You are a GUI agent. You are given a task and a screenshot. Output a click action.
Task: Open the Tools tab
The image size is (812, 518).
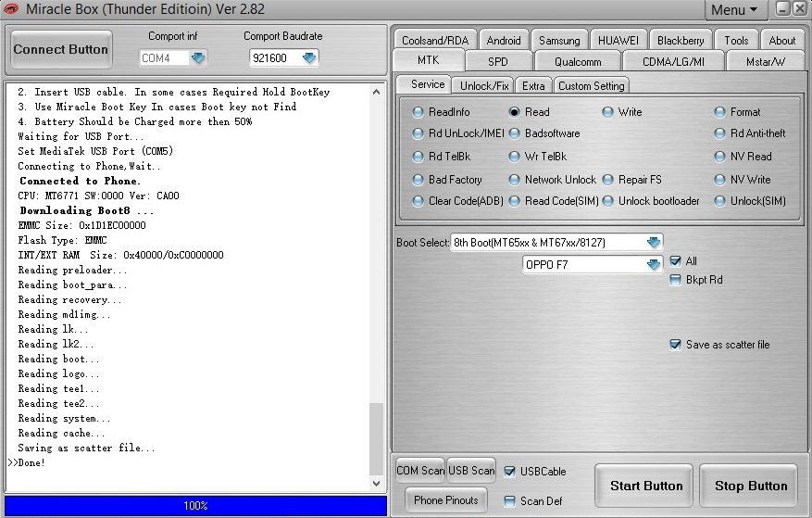coord(736,40)
